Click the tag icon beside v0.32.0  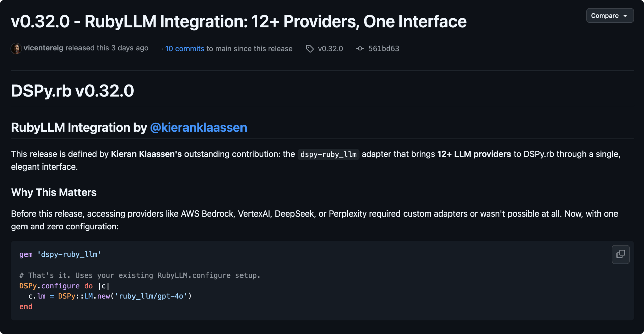(310, 49)
